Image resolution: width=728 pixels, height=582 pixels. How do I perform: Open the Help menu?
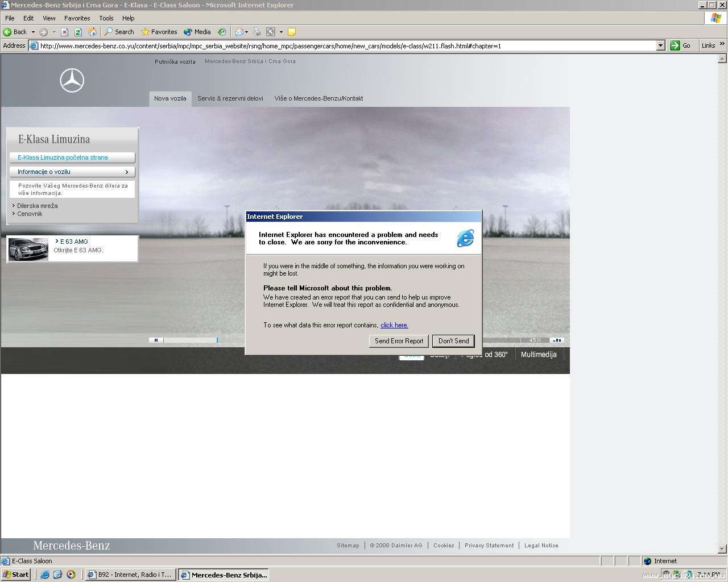[129, 18]
